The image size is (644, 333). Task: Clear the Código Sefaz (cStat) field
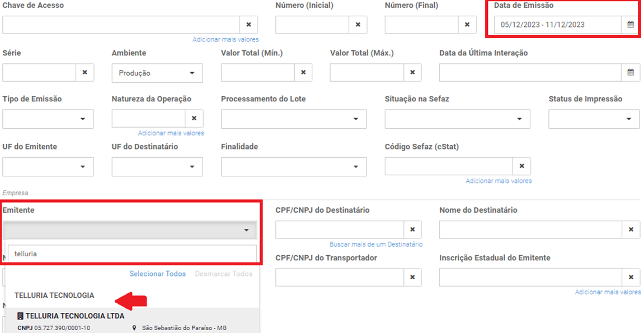point(521,166)
